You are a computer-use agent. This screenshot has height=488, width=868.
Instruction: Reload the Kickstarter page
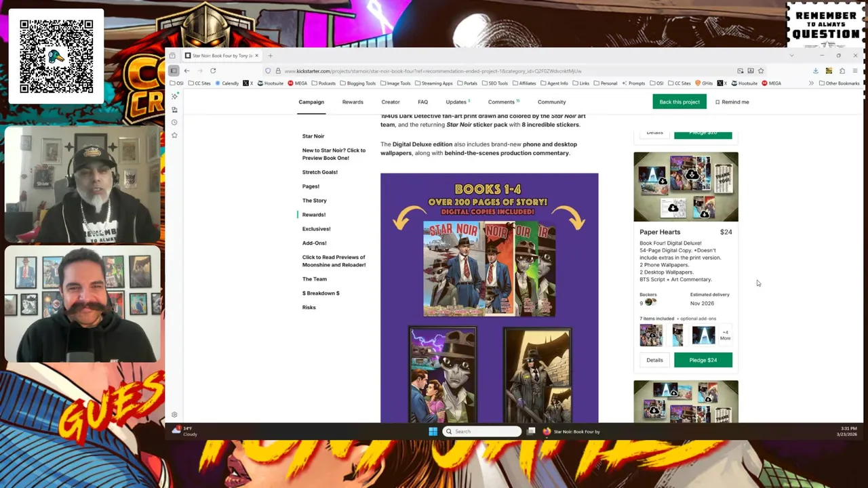pos(213,70)
